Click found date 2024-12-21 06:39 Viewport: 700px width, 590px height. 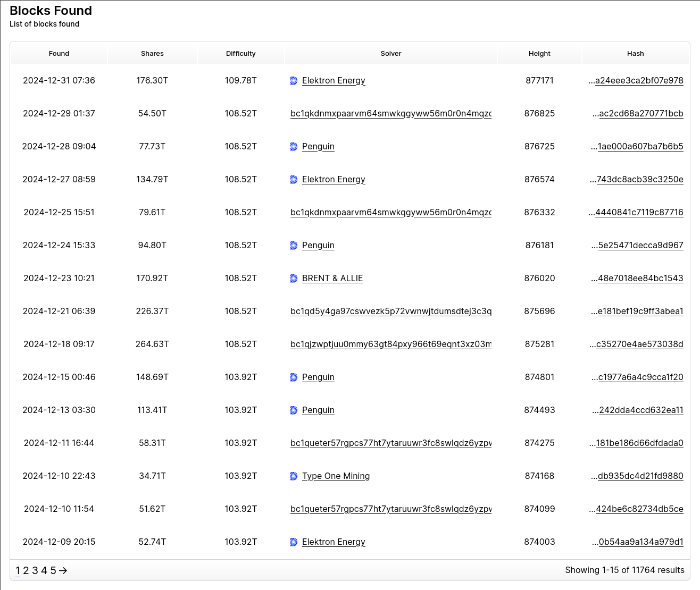coord(59,311)
